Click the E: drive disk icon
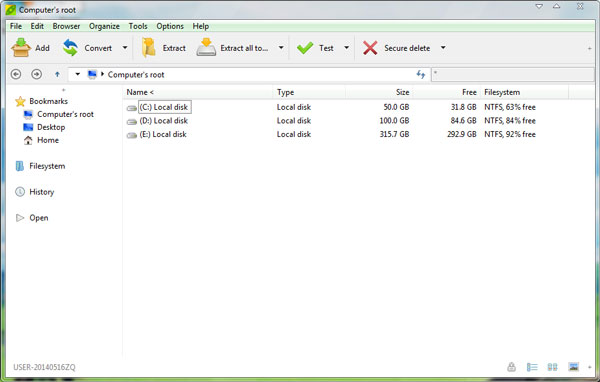Viewport: 600px width, 382px height. pyautogui.click(x=132, y=135)
